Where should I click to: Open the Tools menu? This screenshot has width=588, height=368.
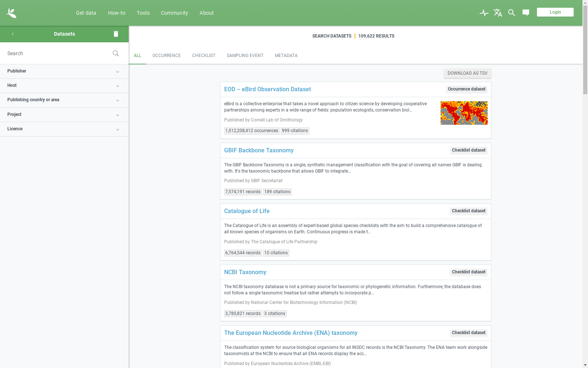pos(143,13)
